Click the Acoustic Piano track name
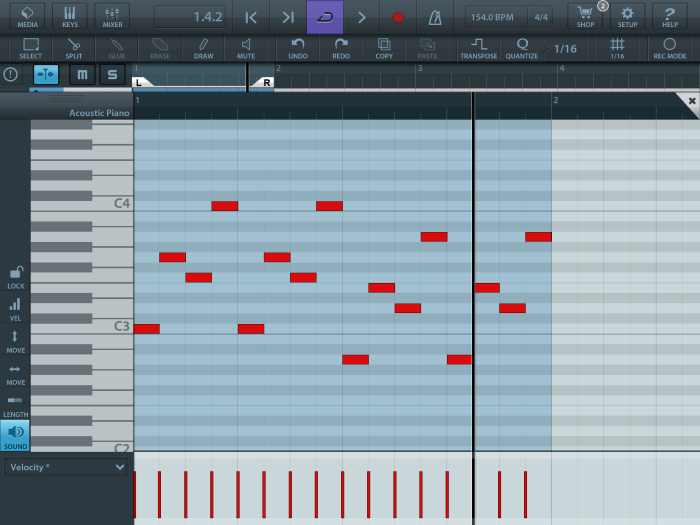700x525 pixels. (x=99, y=113)
